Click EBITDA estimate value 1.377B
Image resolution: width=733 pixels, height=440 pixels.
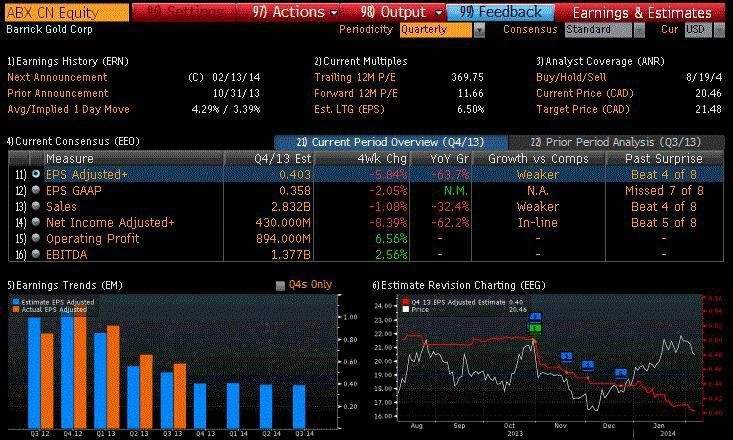(291, 255)
